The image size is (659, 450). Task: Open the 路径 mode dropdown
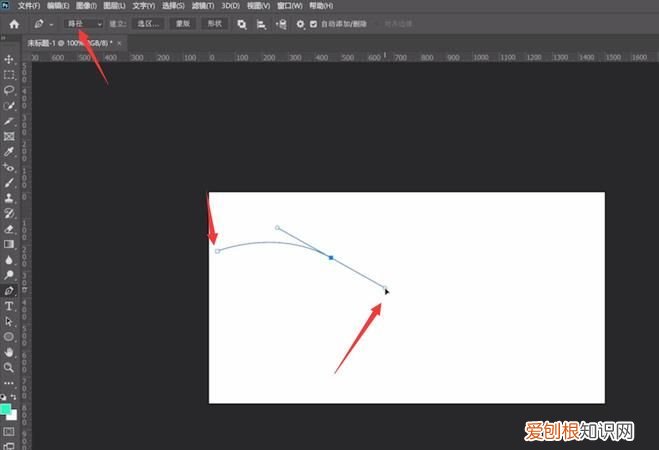tap(84, 23)
